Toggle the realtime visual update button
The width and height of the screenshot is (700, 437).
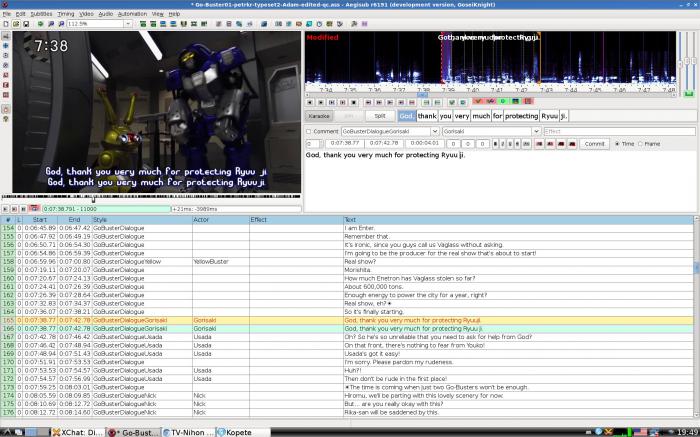[x=6, y=109]
